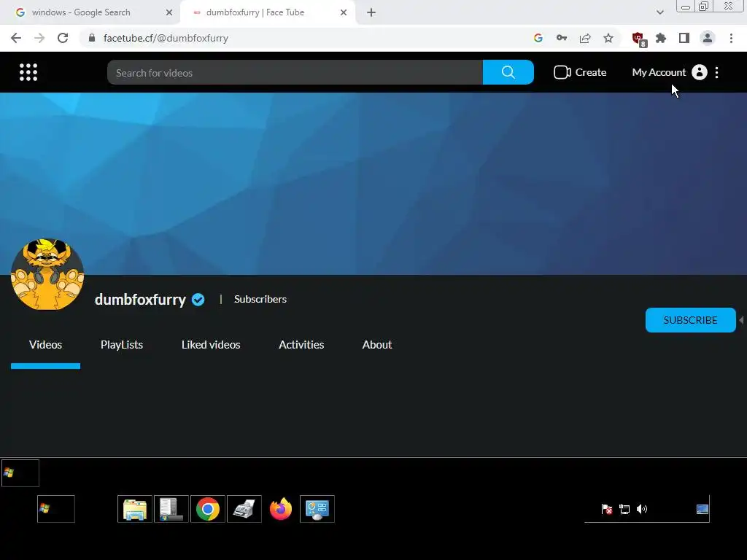Image resolution: width=747 pixels, height=560 pixels.
Task: Open the network tray icon
Action: (x=624, y=509)
